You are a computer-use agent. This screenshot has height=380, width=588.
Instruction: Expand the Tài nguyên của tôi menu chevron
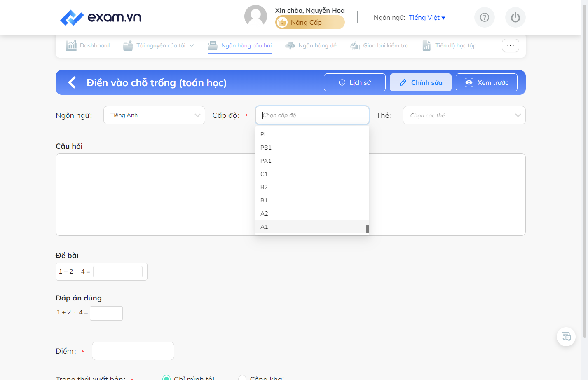point(192,45)
